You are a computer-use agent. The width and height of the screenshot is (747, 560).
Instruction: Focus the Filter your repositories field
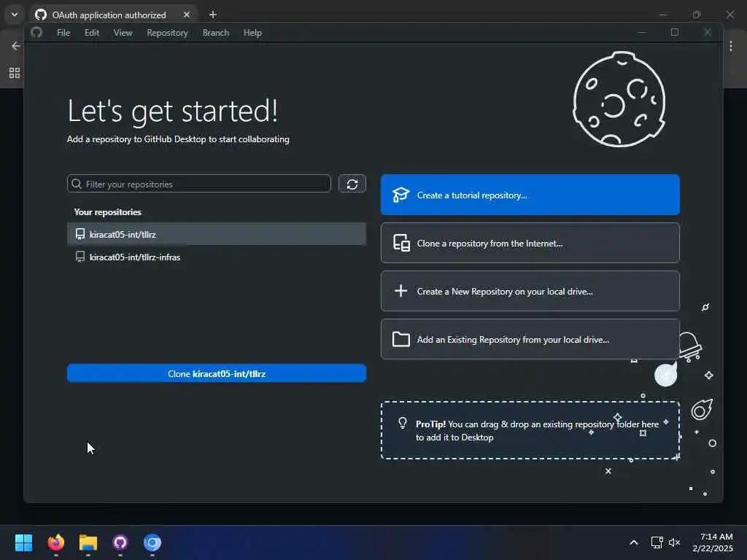199,184
